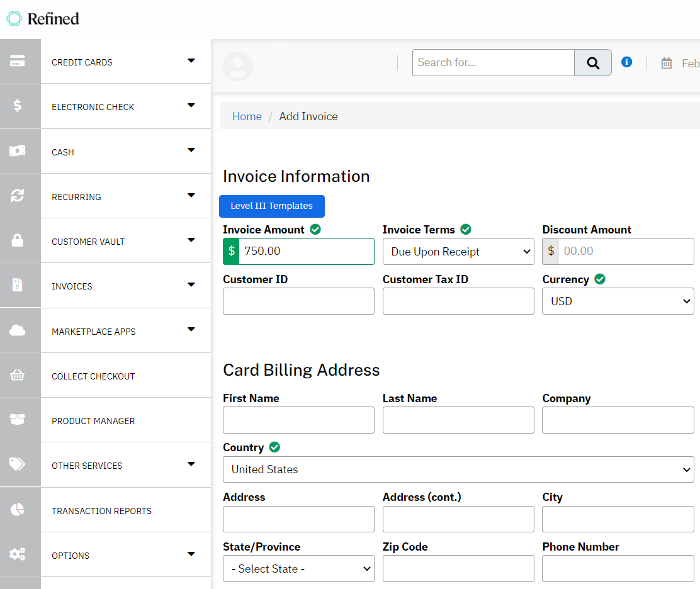700x589 pixels.
Task: Expand the Cash menu arrow
Action: coord(191,150)
